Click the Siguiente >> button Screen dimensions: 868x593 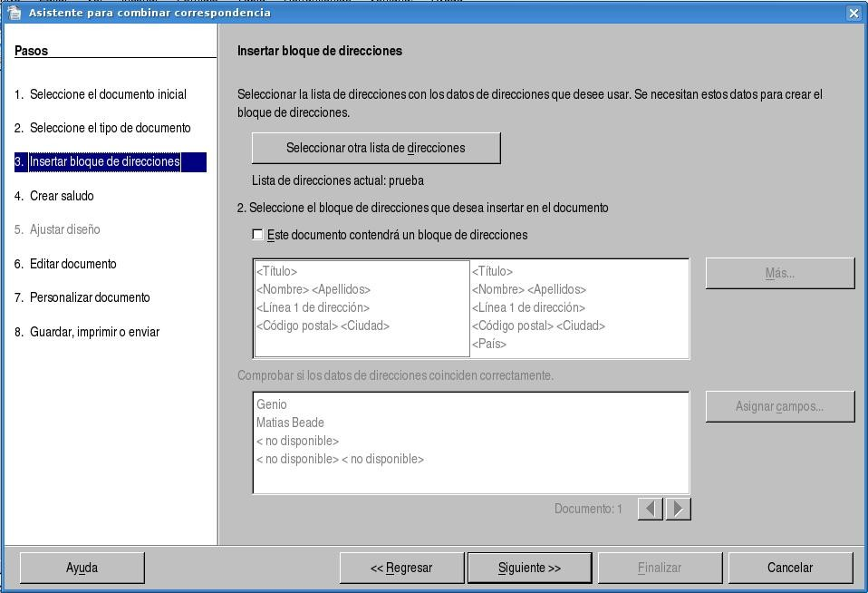529,568
